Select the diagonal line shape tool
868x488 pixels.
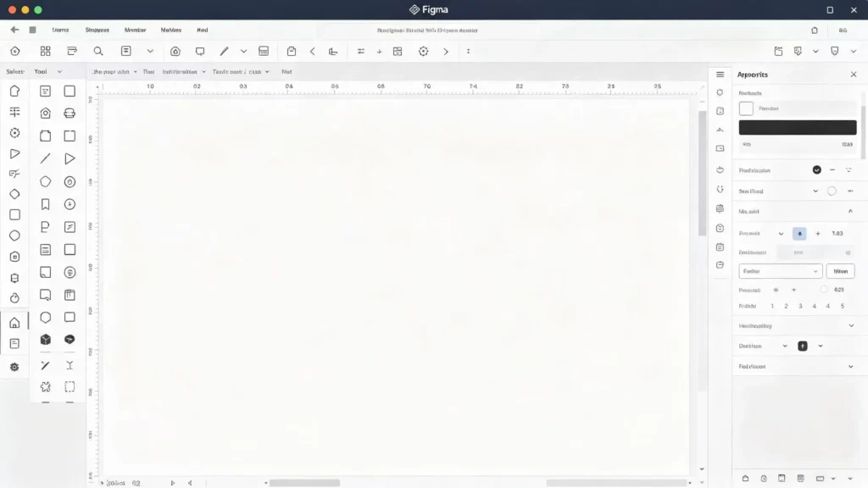46,158
